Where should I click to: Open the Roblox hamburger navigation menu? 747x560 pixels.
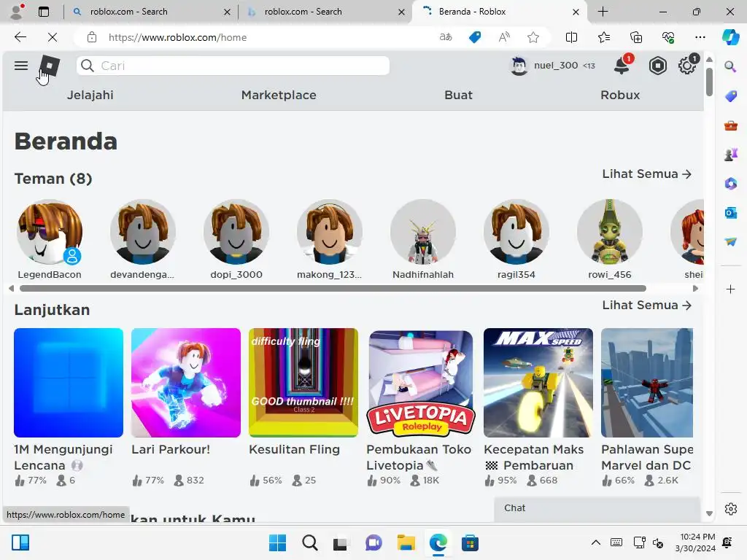21,66
